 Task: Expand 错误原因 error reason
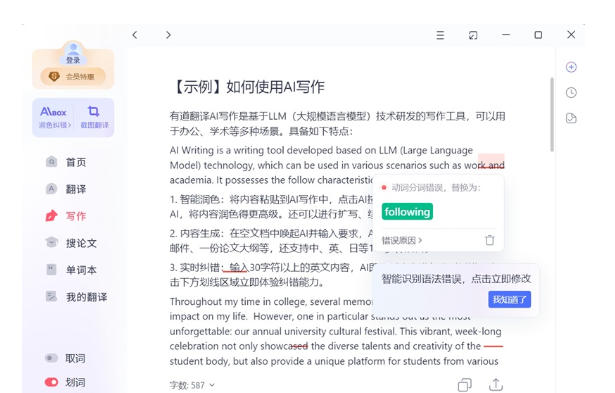pos(402,240)
